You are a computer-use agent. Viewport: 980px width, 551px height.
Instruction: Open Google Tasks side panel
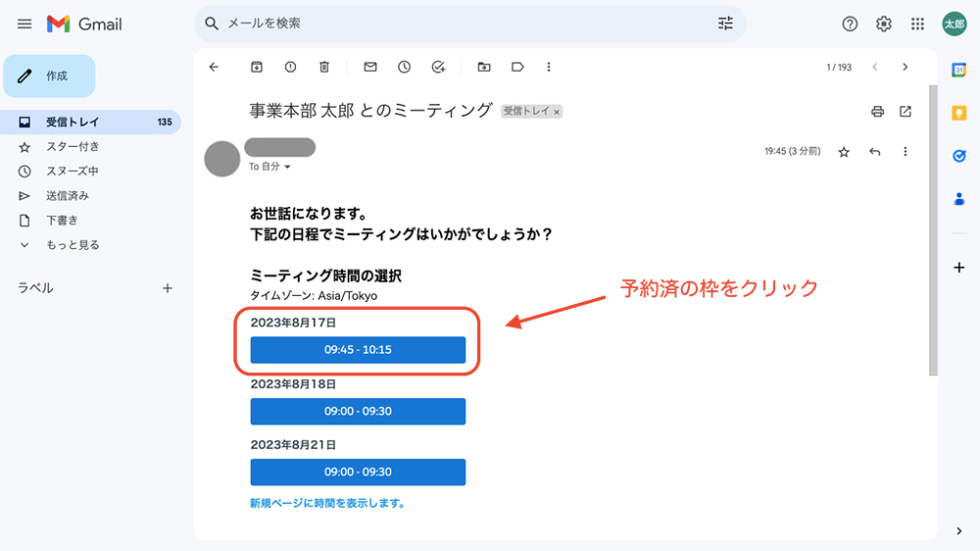[x=958, y=156]
